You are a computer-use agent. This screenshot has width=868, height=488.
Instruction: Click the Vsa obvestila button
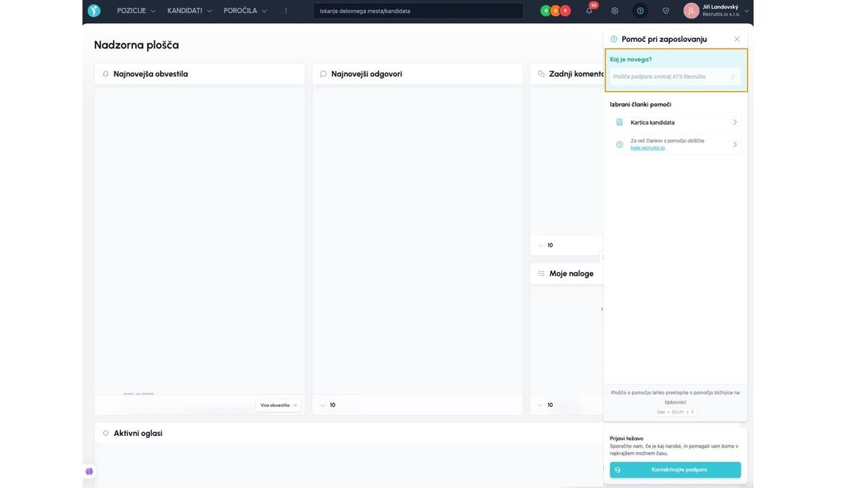(278, 405)
